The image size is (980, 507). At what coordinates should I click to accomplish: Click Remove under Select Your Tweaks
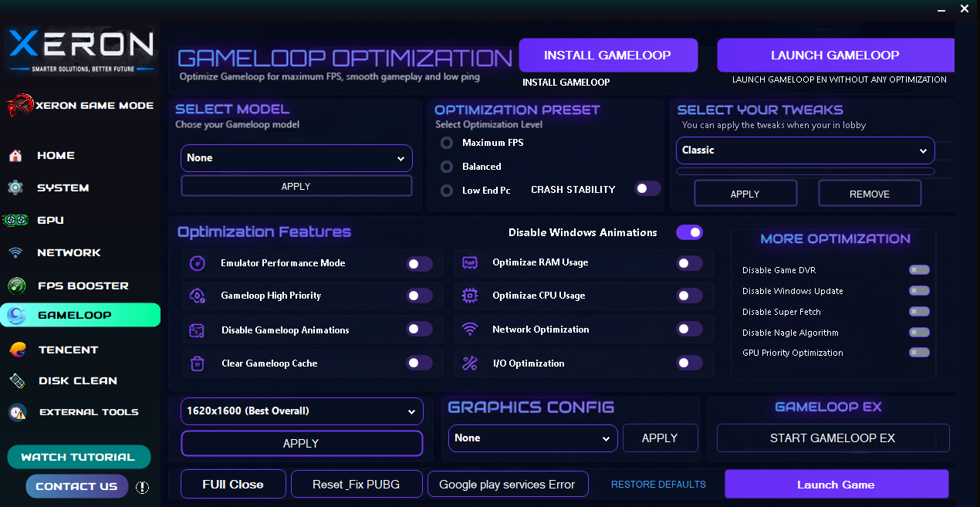870,194
